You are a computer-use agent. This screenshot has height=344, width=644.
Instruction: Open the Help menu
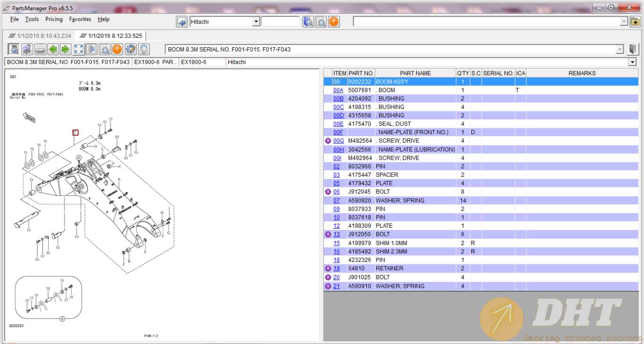click(x=104, y=19)
